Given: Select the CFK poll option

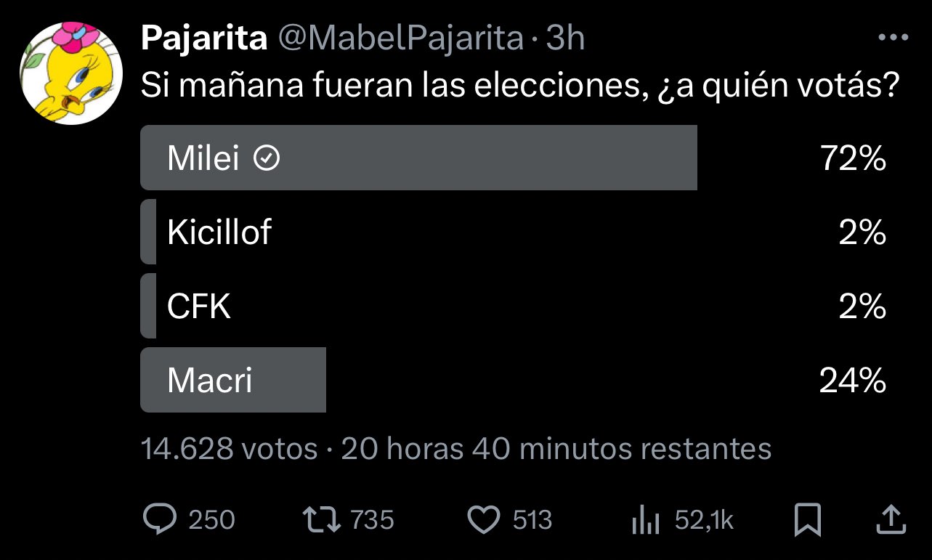Looking at the screenshot, I should 199,307.
